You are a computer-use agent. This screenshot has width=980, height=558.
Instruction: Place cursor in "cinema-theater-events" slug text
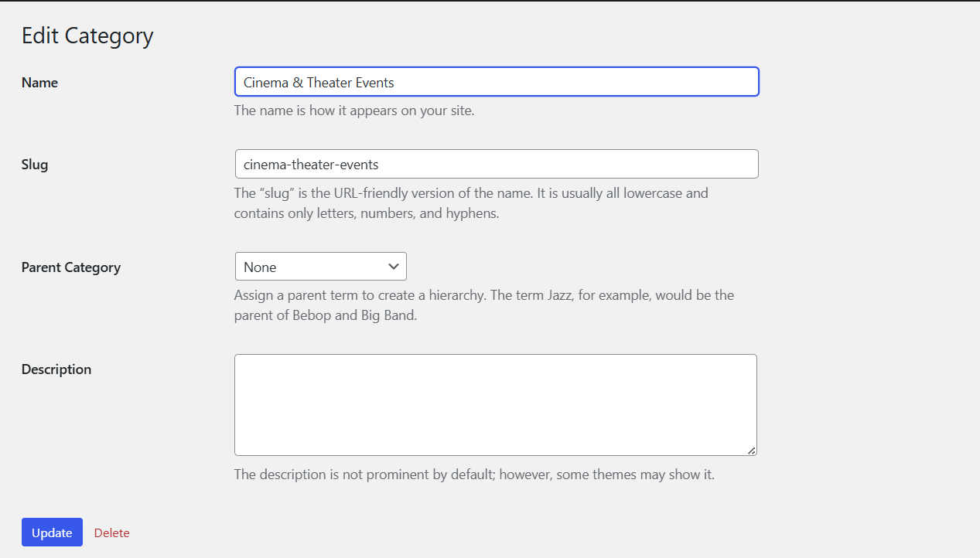pos(311,165)
